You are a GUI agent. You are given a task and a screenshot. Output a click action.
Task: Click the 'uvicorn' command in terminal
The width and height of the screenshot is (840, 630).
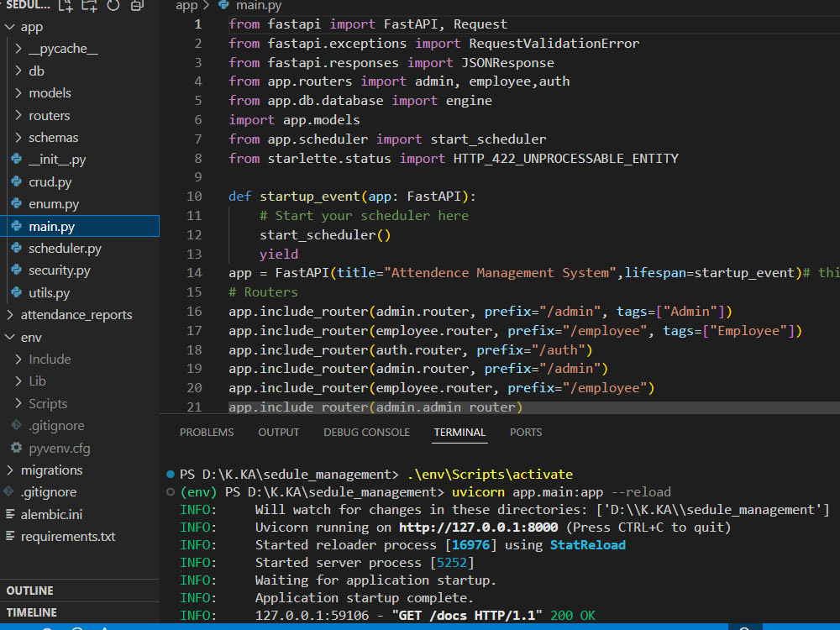tap(479, 491)
